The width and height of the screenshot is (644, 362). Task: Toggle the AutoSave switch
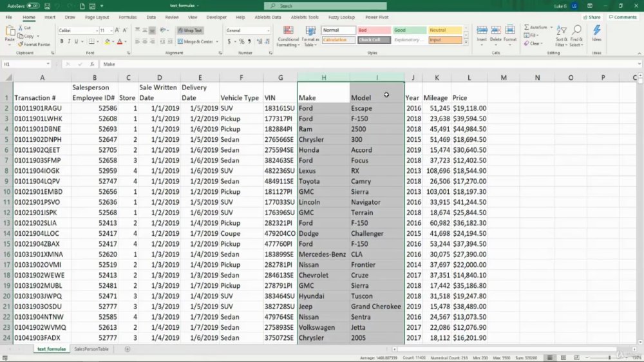click(33, 6)
